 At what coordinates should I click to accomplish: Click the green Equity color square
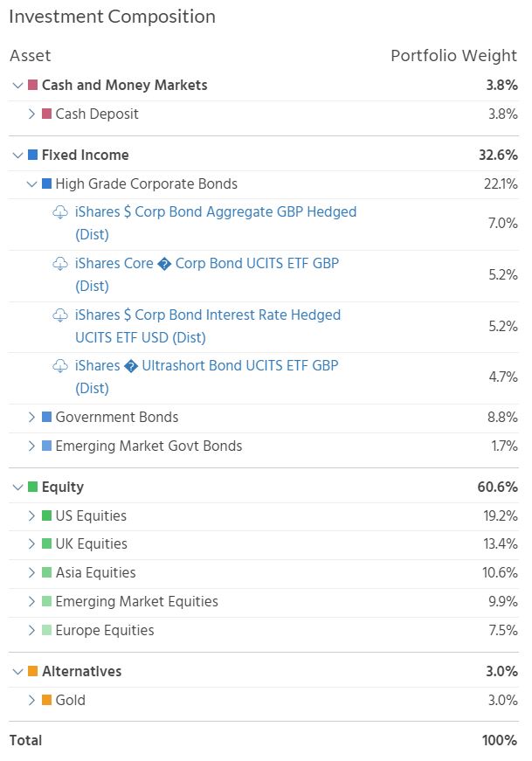tap(33, 488)
